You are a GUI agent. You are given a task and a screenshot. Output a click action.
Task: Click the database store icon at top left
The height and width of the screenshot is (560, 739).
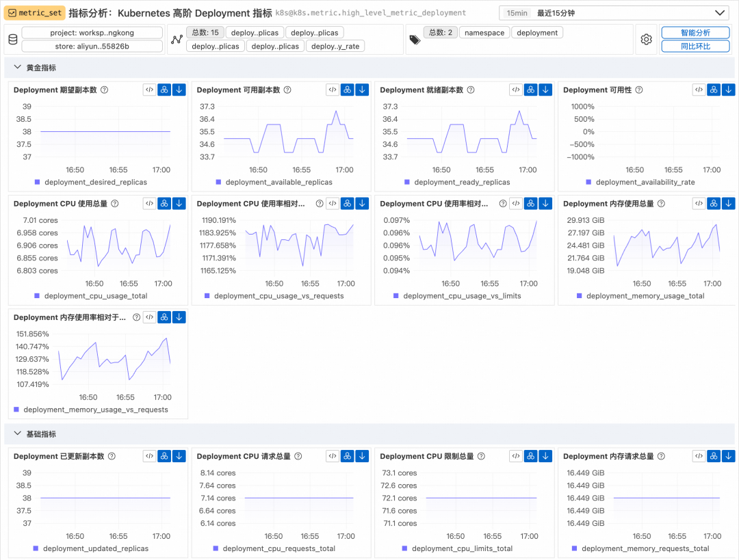(13, 40)
